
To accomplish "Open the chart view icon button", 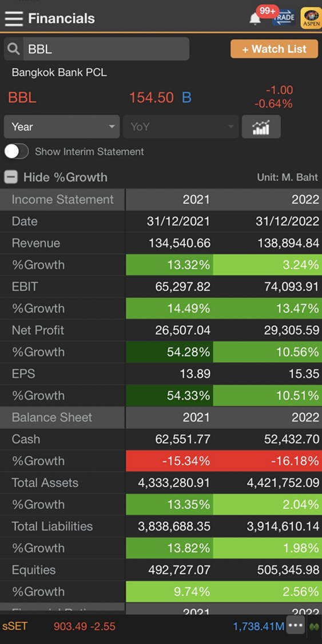I will pos(261,127).
